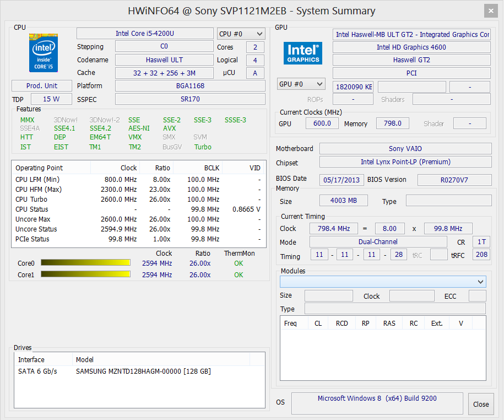Viewport: 504px width, 420px height.
Task: Close the System Summary window with X
Action: [491, 10]
